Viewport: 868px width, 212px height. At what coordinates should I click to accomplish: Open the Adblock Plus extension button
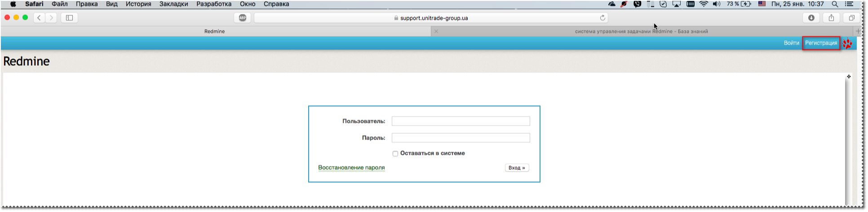(x=243, y=18)
